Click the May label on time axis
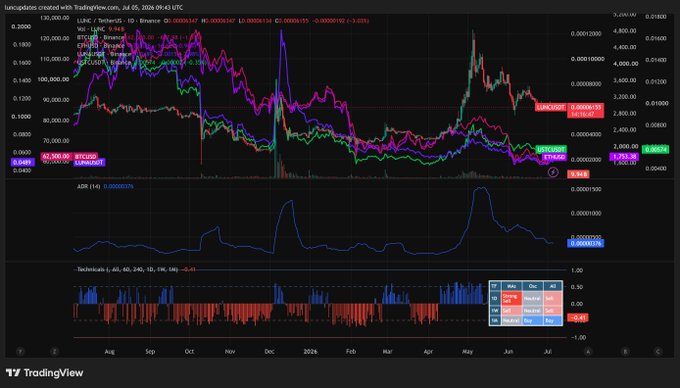680x388 pixels. coord(468,352)
